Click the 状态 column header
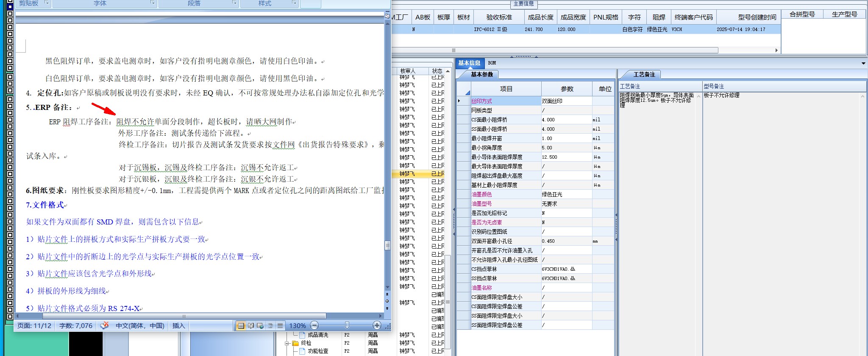868x356 pixels. click(x=437, y=71)
